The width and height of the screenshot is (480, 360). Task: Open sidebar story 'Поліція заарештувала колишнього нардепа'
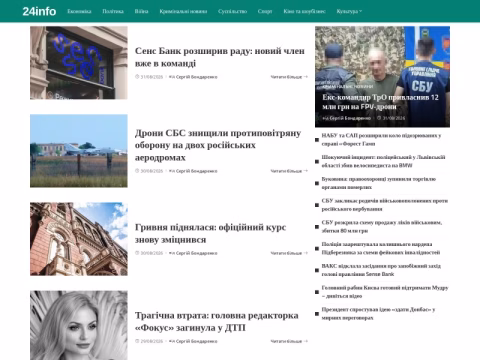coord(381,248)
